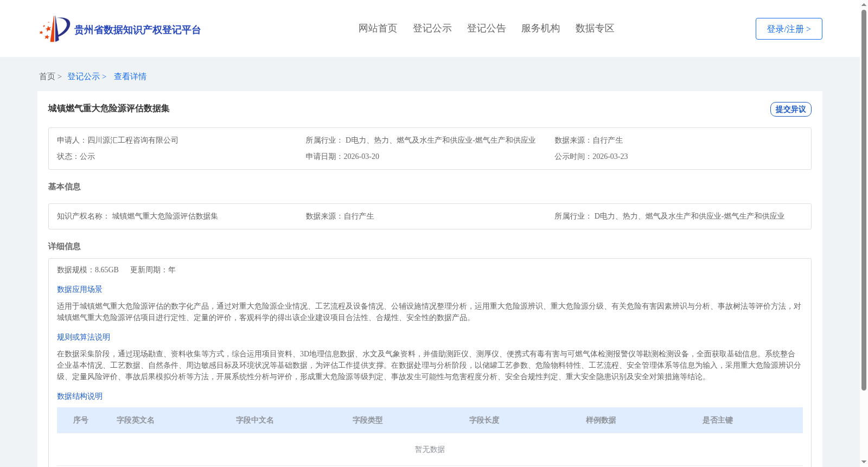
Task: Open 数据专区 nav item
Action: pyautogui.click(x=595, y=28)
